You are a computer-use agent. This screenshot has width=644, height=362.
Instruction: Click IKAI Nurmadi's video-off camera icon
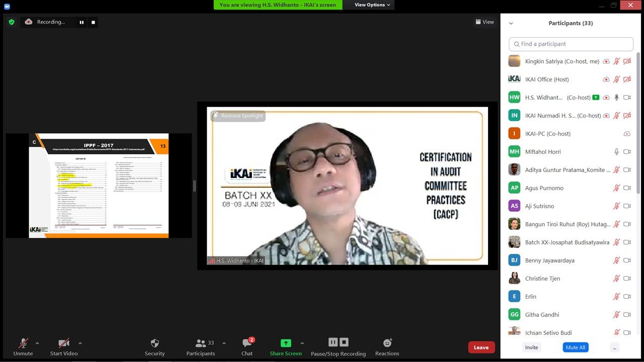(627, 116)
